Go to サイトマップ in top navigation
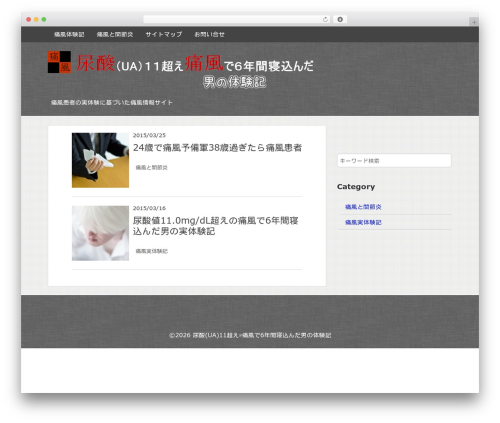Screen dimensions: 500x423 (164, 34)
